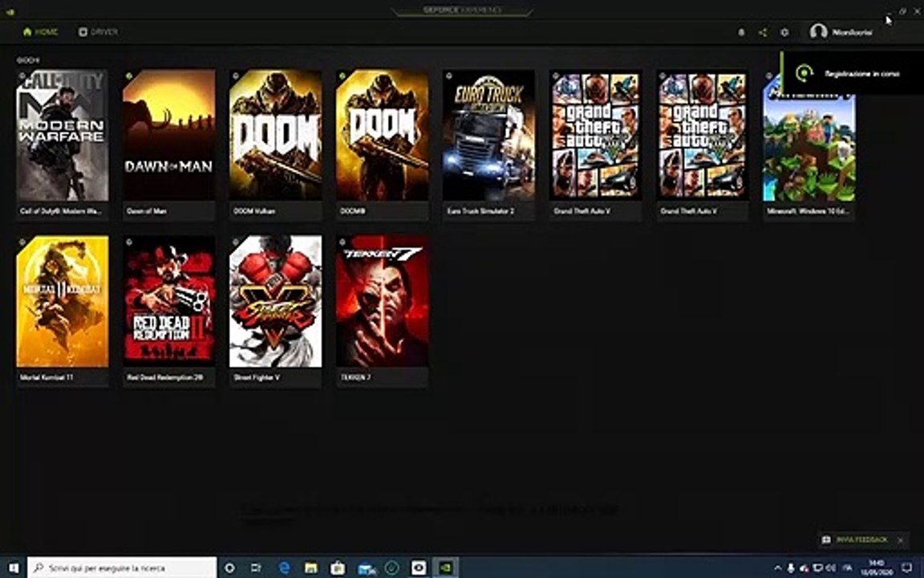Click the GeForce Experience taskbar icon
Viewport: 924px width, 578px height.
click(446, 568)
